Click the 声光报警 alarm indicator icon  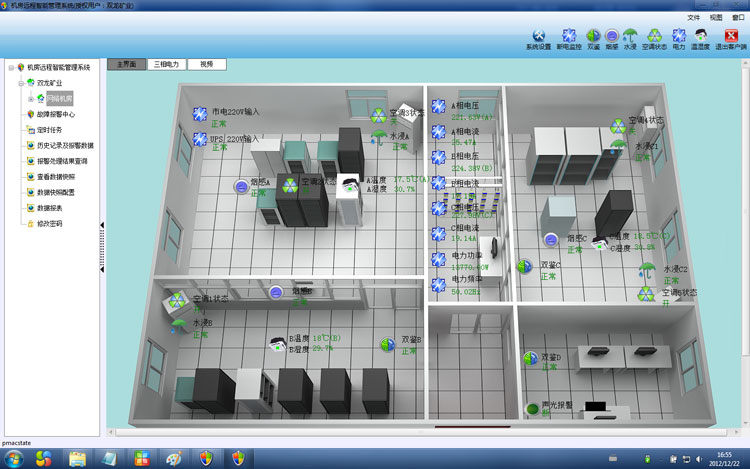(x=531, y=409)
